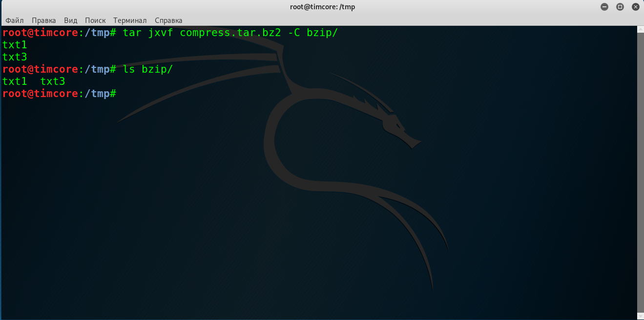Click the window title root@timcore: /tmp

click(322, 7)
